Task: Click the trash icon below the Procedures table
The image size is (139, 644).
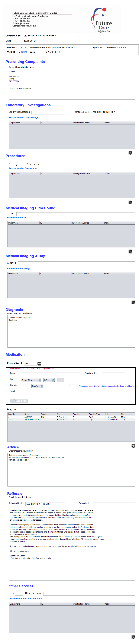Action: tap(130, 202)
